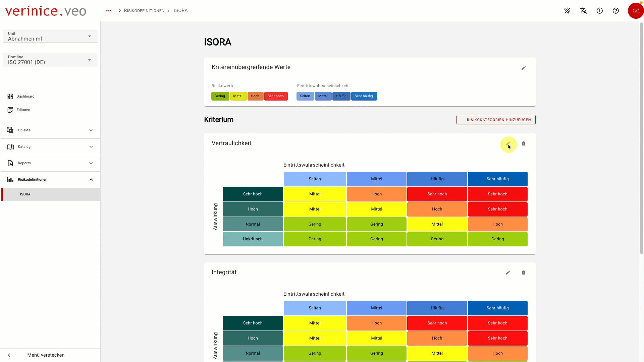This screenshot has height=362, width=644.
Task: Click the Sehr hoch risk value chip
Action: click(276, 96)
